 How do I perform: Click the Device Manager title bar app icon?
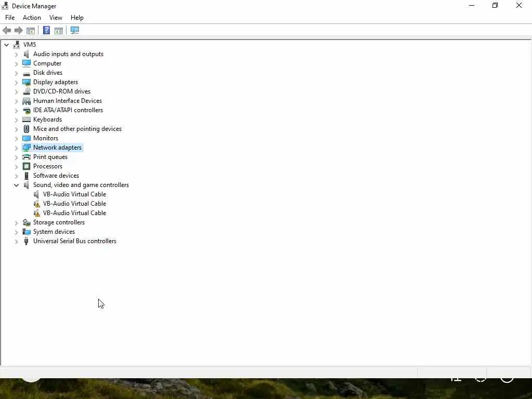[5, 6]
